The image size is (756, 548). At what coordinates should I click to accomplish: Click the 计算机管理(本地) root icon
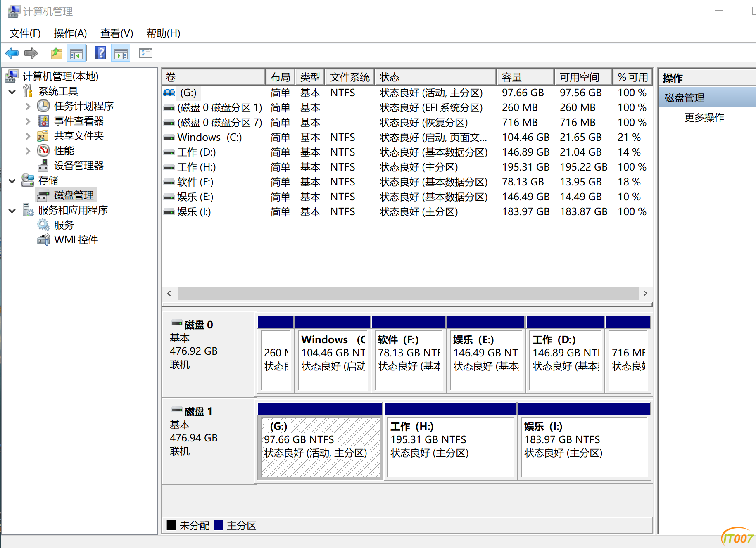12,76
